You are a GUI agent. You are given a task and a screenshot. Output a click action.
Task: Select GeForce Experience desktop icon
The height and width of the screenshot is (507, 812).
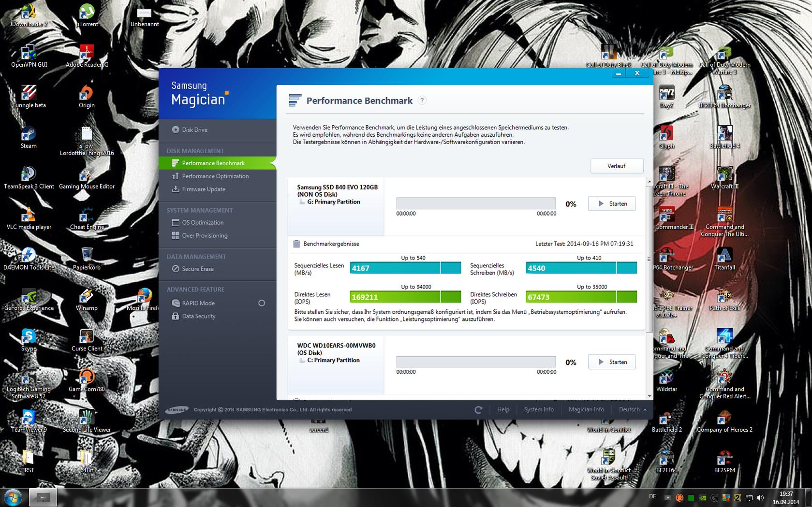point(29,300)
